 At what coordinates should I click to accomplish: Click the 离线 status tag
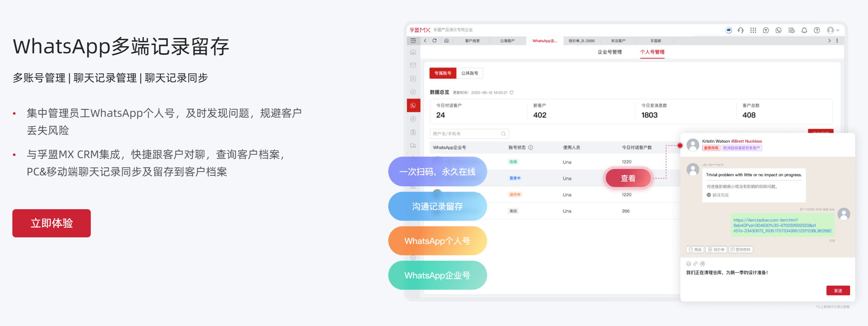tap(513, 211)
